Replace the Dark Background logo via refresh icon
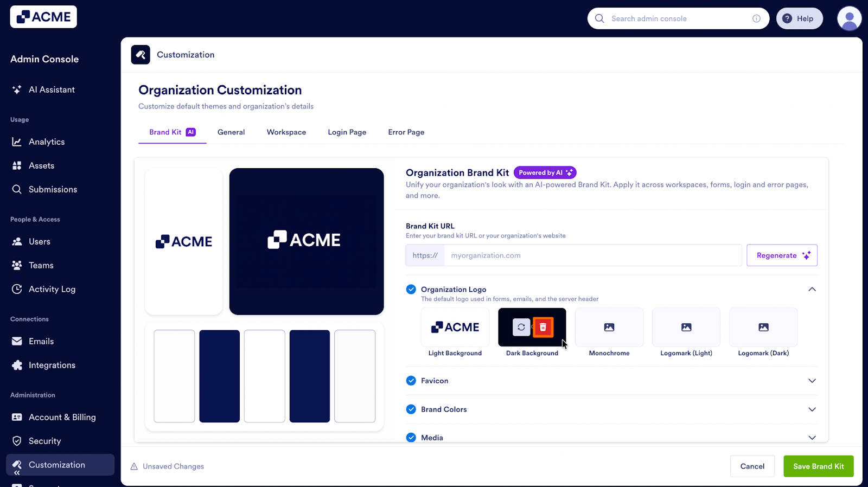868x487 pixels. tap(521, 327)
